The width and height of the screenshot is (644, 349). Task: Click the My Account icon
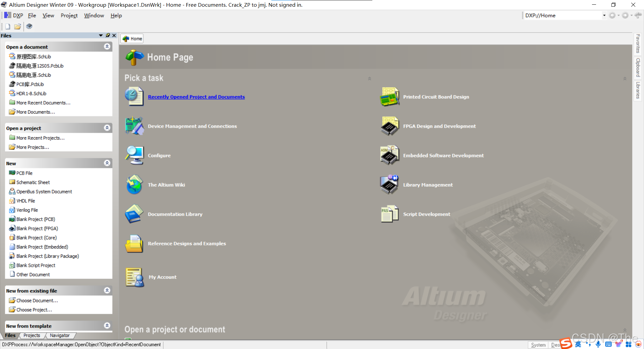click(135, 277)
